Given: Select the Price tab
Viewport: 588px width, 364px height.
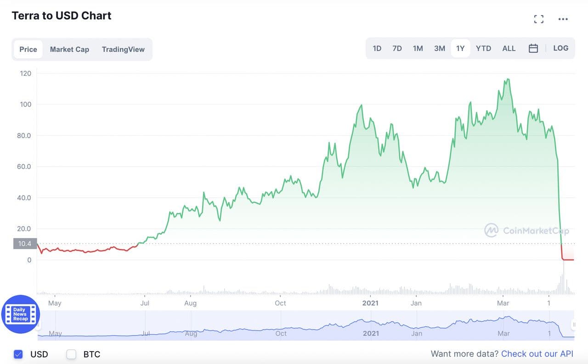Looking at the screenshot, I should coord(28,50).
